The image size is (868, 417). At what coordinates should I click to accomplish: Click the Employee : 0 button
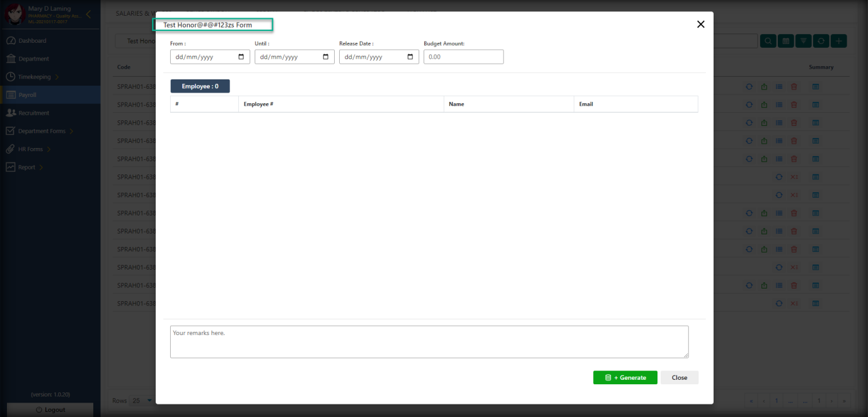[x=200, y=86]
